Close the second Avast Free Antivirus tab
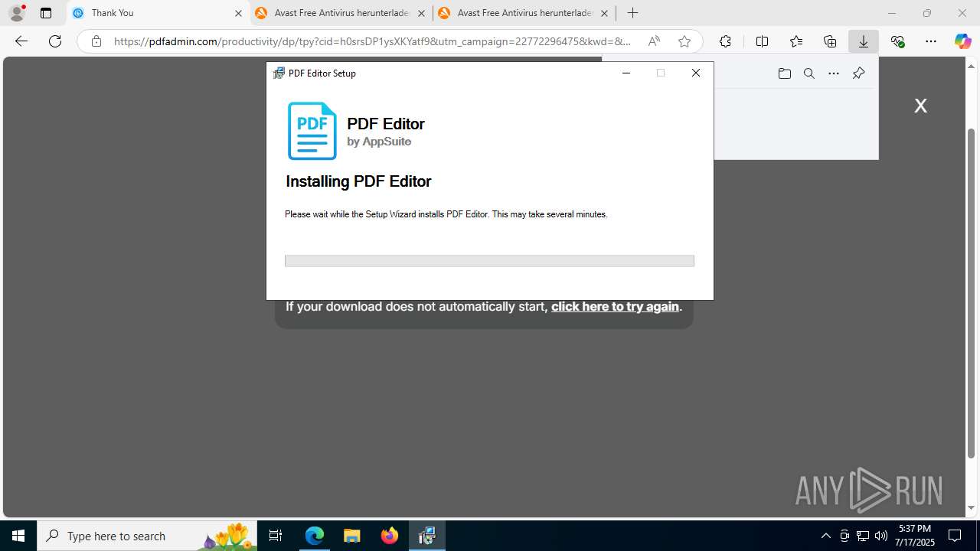Image resolution: width=980 pixels, height=551 pixels. coord(604,13)
